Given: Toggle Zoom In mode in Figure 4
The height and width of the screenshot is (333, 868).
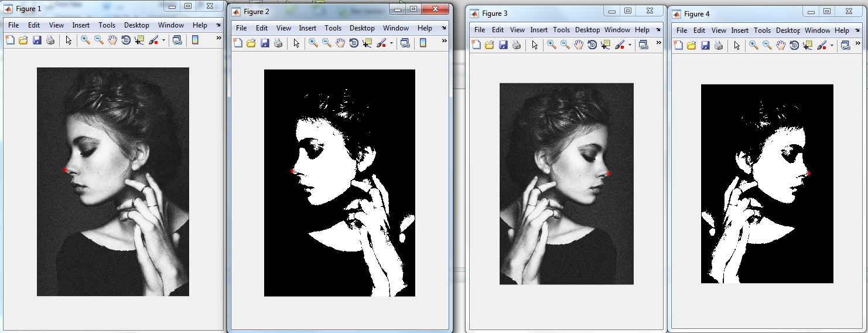Looking at the screenshot, I should [x=753, y=45].
